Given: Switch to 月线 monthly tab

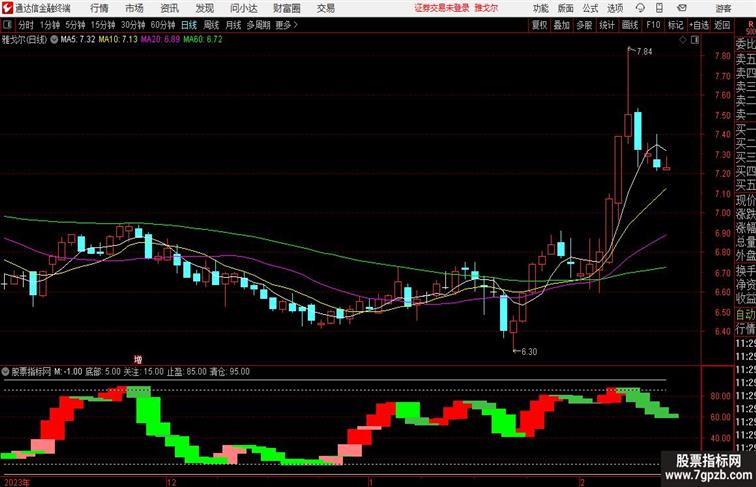Looking at the screenshot, I should (233, 25).
